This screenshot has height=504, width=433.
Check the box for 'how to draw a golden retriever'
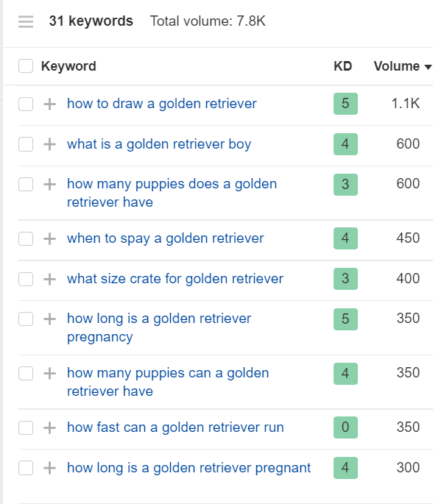coord(26,104)
